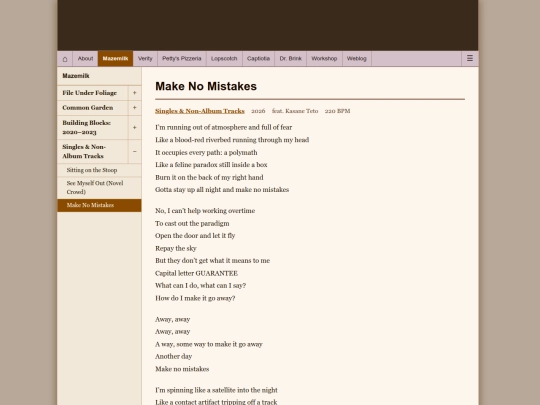Open the Lopscotch tab

(x=224, y=59)
